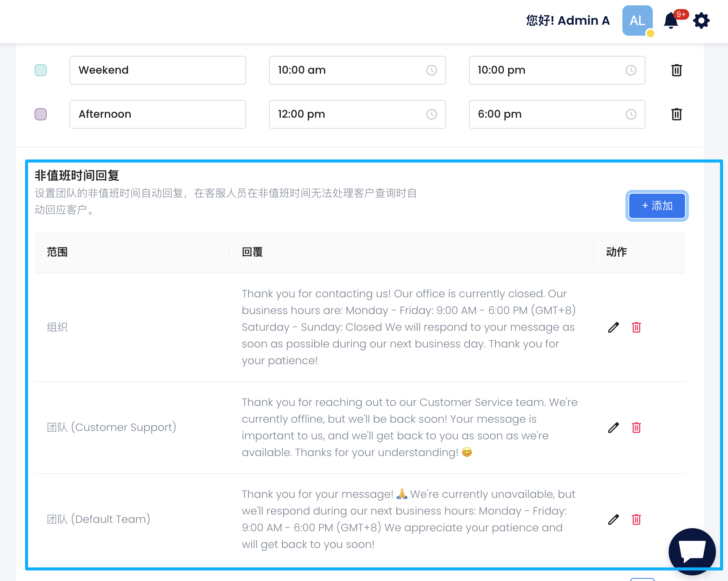Viewport: 728px width, 581px height.
Task: Edit the Default Team reply
Action: [x=613, y=519]
